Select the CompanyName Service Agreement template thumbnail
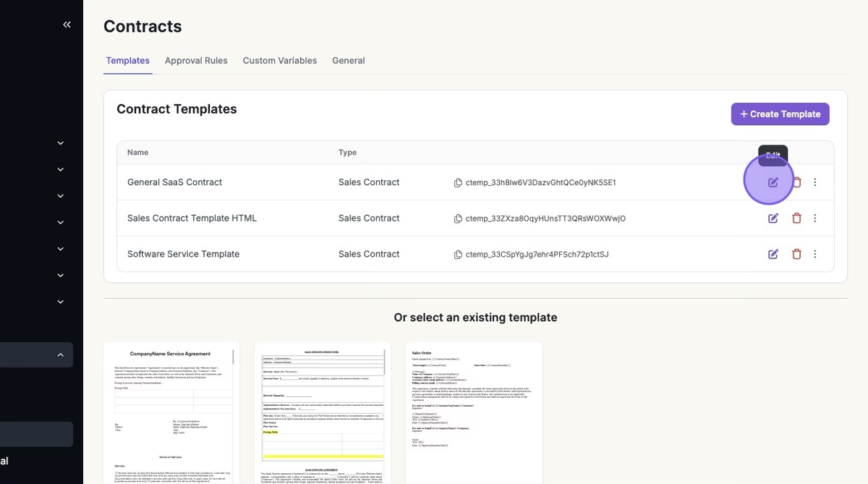868x484 pixels. pyautogui.click(x=171, y=412)
